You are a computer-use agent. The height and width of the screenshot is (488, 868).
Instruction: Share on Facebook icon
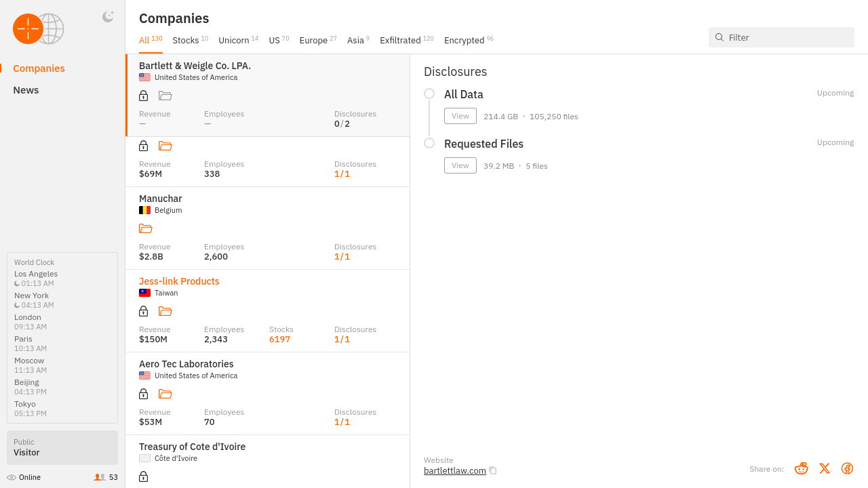tap(847, 468)
